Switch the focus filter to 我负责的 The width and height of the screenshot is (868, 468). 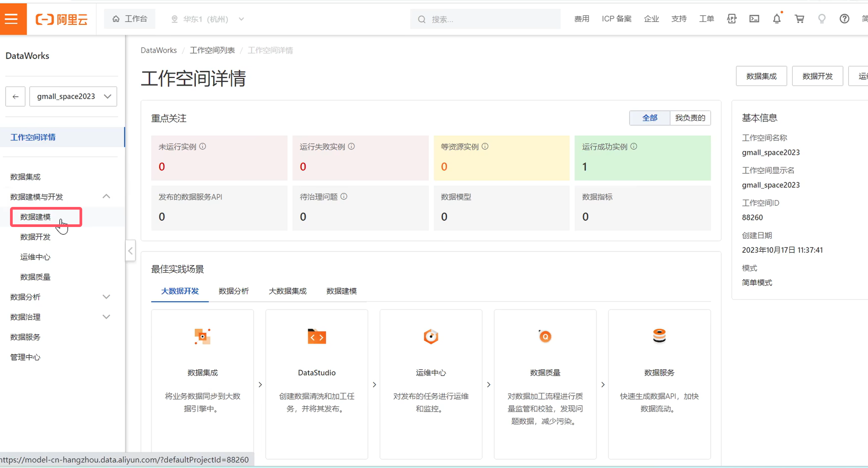point(690,118)
